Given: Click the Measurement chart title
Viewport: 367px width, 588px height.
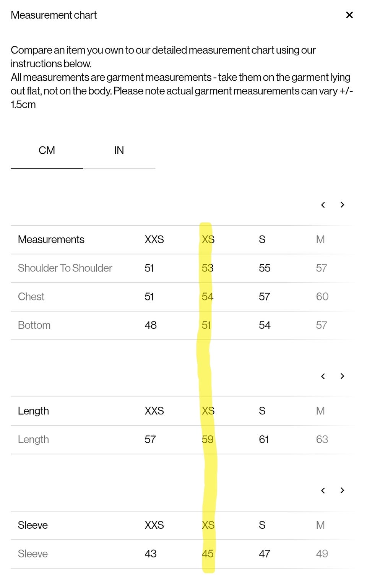Looking at the screenshot, I should (x=54, y=15).
